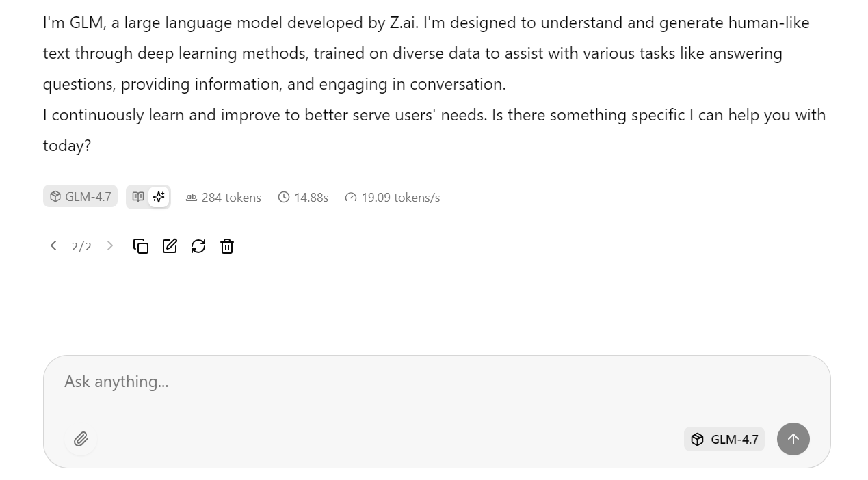Send message with the up-arrow button
The image size is (868, 480).
coord(793,439)
